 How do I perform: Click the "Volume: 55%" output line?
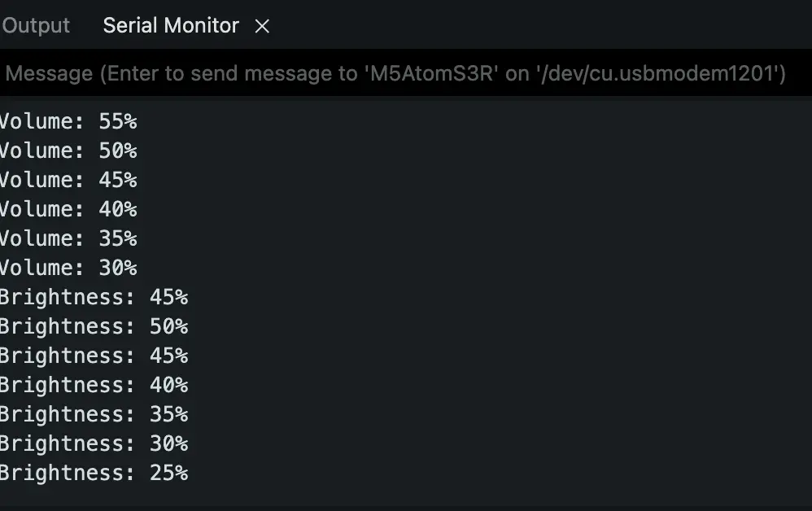point(68,121)
